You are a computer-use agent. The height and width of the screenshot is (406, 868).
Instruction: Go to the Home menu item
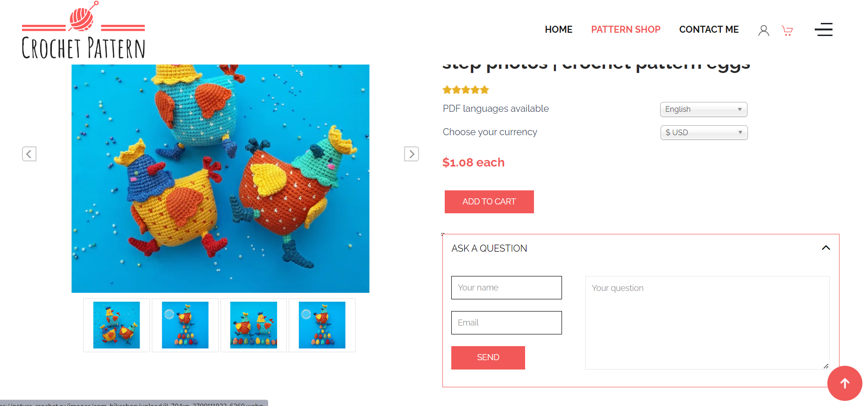[x=559, y=29]
